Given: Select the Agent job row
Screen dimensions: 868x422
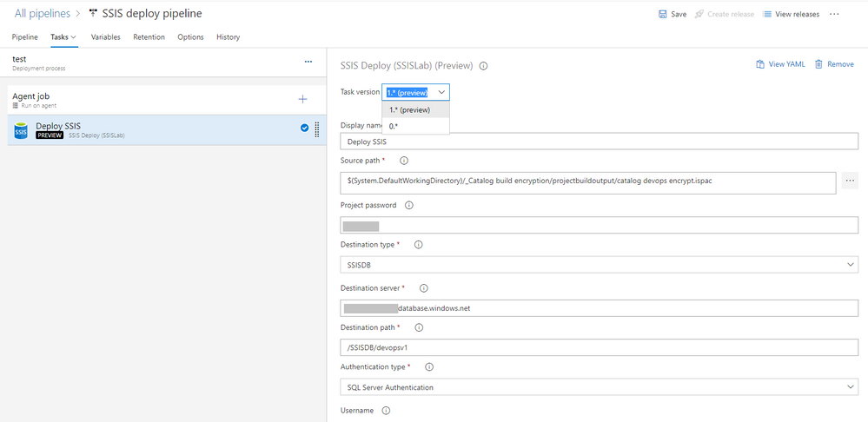Looking at the screenshot, I should 167,100.
